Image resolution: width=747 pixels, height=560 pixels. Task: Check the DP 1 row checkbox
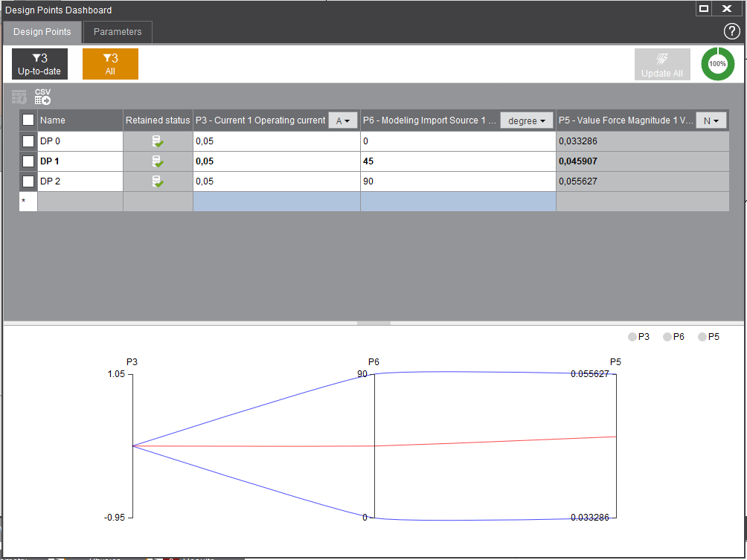tap(28, 161)
